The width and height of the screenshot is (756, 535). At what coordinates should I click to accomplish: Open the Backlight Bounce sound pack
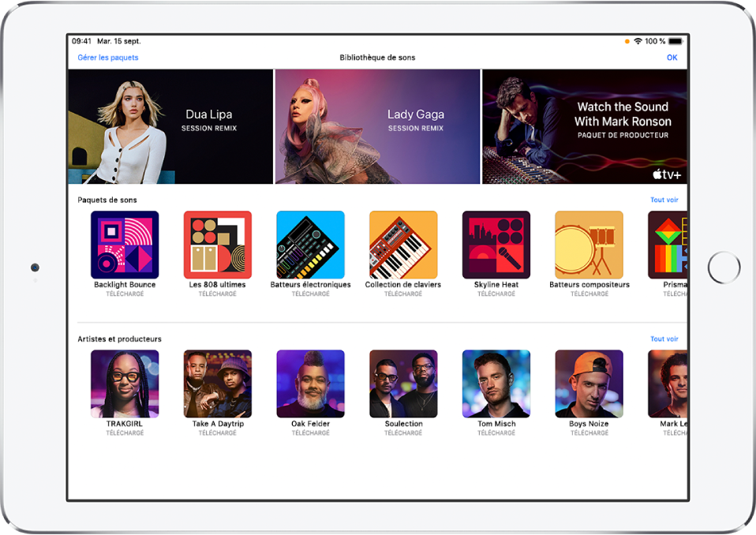click(125, 245)
